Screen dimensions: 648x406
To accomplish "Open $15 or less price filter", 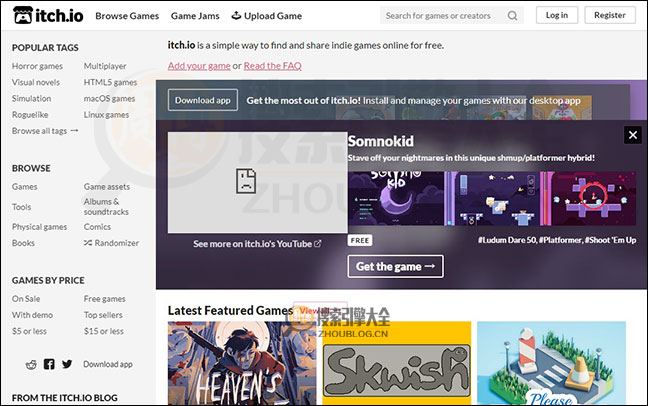I will [103, 331].
